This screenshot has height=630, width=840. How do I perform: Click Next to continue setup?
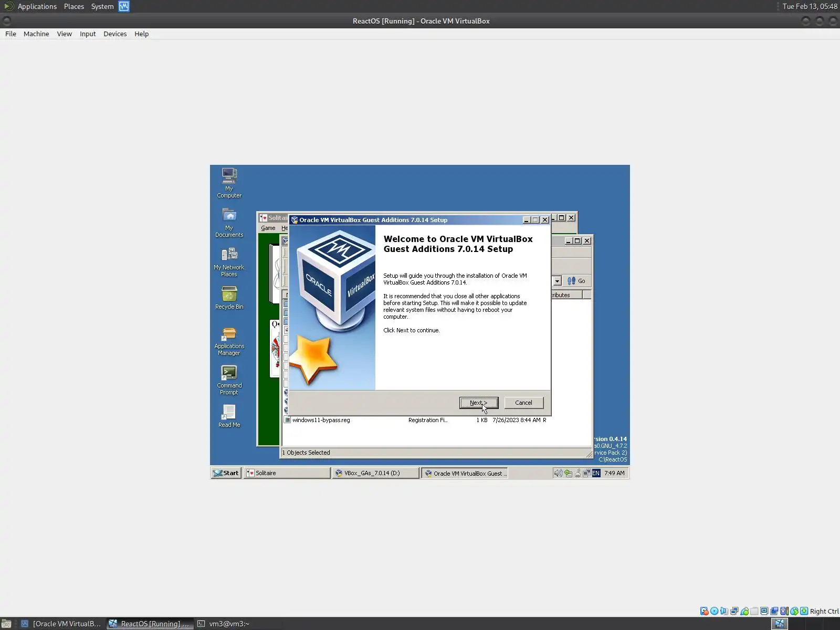(479, 403)
